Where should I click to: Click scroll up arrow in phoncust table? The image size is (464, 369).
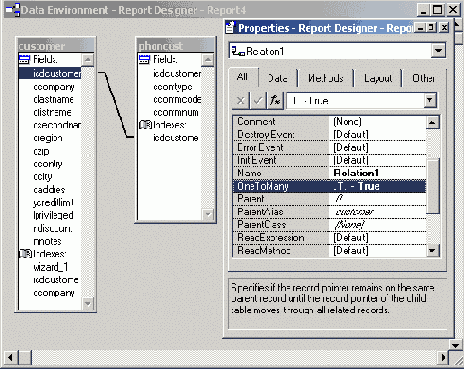tap(208, 60)
